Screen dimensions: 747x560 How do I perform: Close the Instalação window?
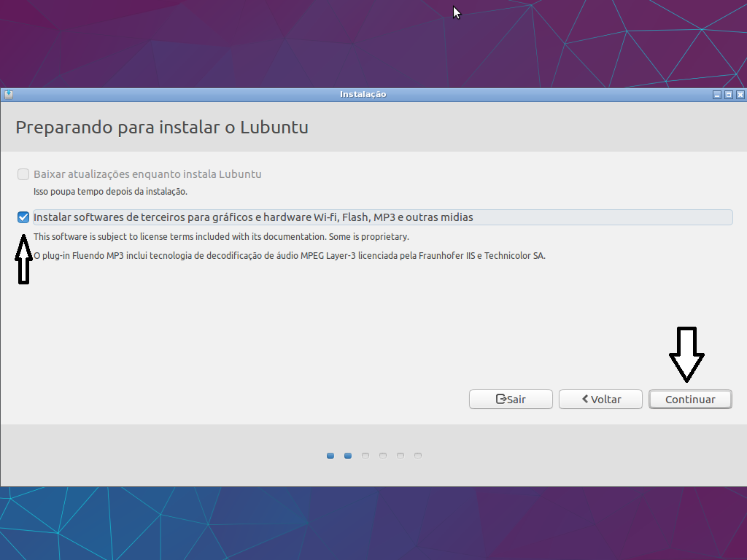740,95
